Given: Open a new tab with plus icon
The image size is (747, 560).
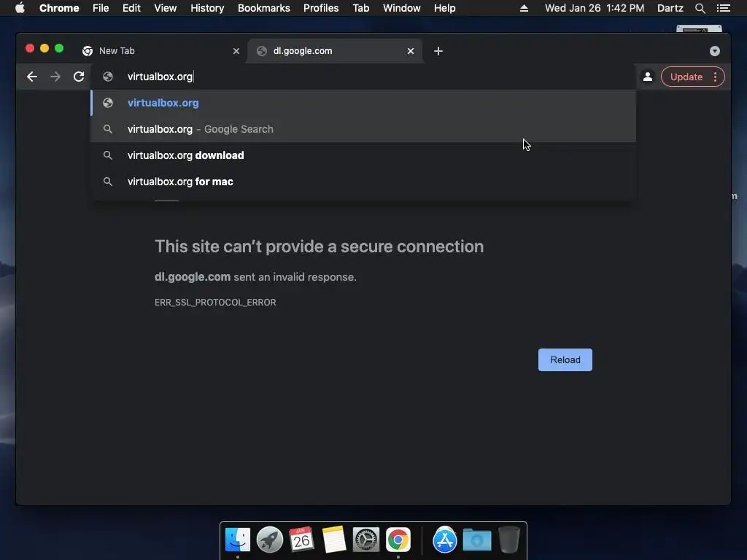Looking at the screenshot, I should pos(438,51).
